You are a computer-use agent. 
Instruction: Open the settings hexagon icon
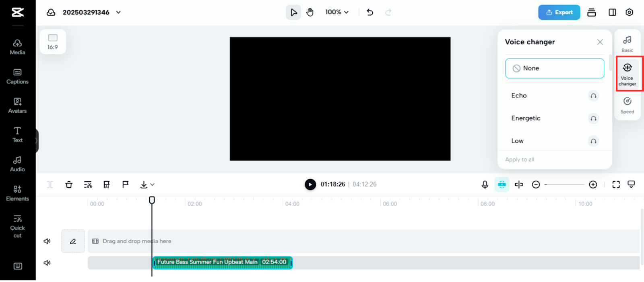(x=630, y=12)
